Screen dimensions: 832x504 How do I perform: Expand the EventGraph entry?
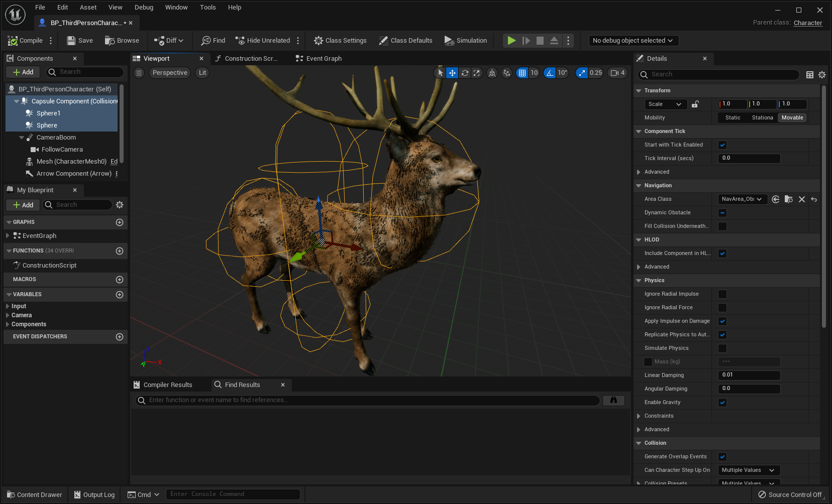tap(8, 235)
